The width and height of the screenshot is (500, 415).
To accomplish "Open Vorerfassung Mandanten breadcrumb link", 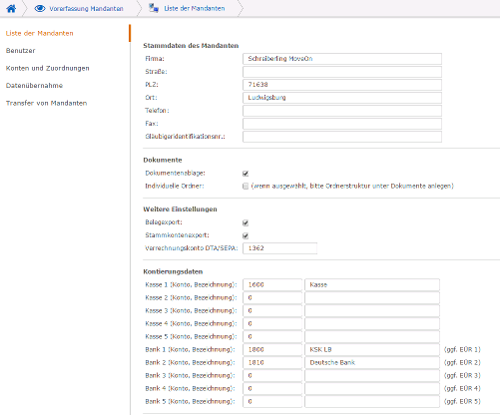I will tap(86, 9).
